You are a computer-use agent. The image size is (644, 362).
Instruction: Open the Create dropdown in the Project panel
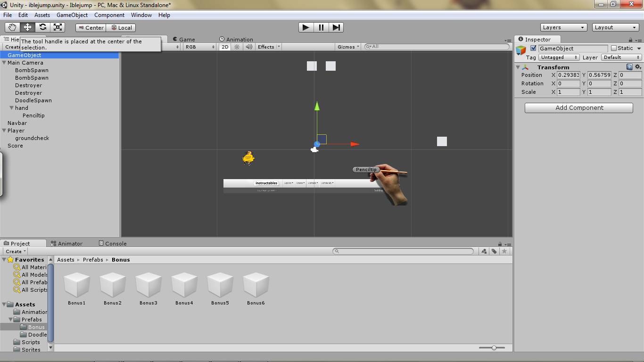pos(16,251)
